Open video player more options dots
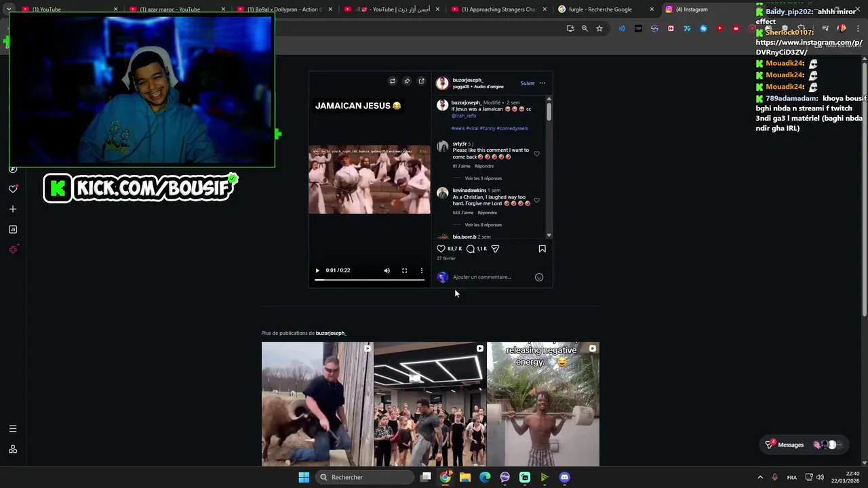Screen dimensions: 868x488 coord(421,270)
